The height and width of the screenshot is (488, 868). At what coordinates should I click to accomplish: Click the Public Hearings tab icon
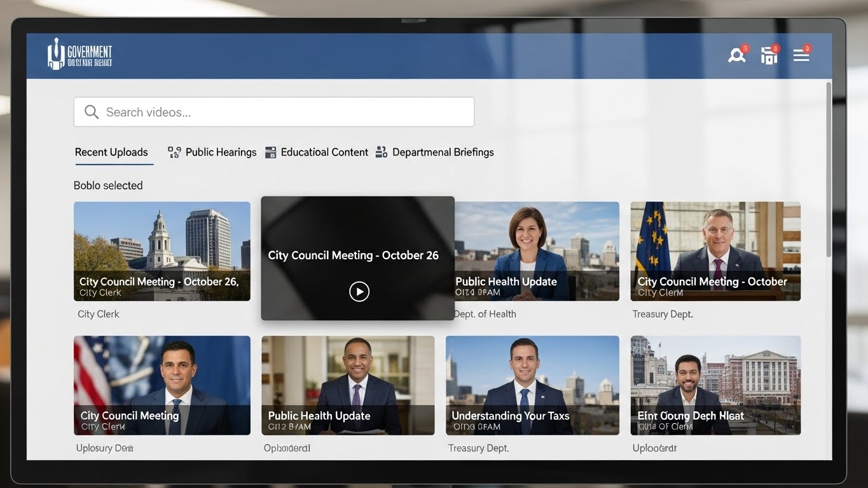click(x=173, y=151)
